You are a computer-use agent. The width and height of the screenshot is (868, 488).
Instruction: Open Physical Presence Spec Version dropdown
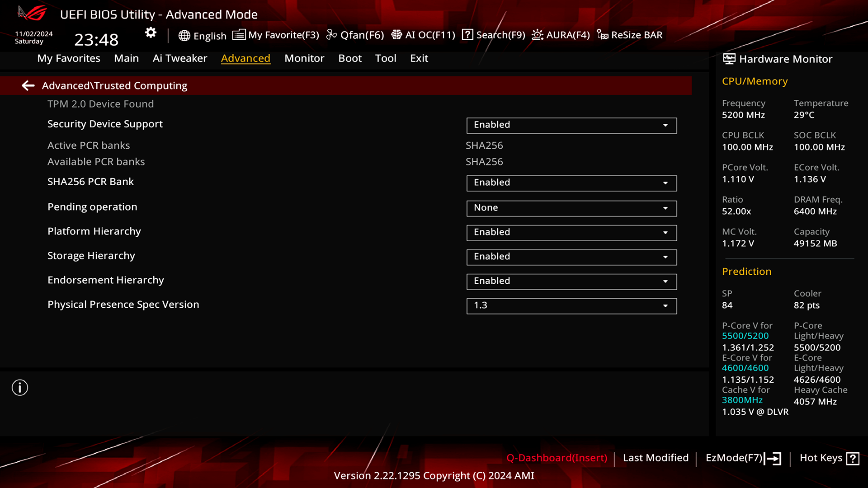click(x=571, y=306)
